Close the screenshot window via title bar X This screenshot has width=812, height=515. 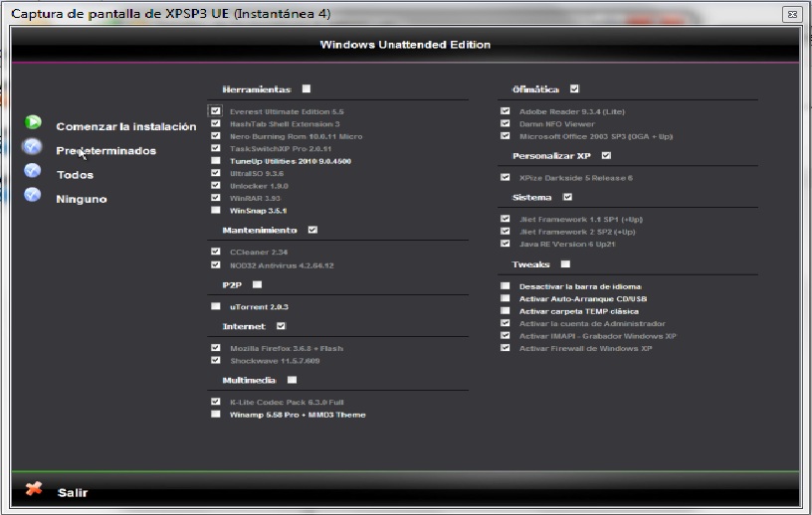click(x=791, y=14)
